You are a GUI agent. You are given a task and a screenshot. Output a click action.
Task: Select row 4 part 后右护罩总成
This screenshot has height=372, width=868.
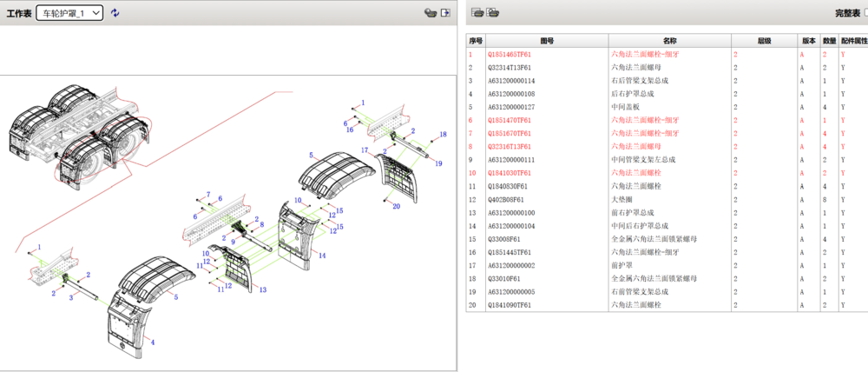click(x=634, y=94)
